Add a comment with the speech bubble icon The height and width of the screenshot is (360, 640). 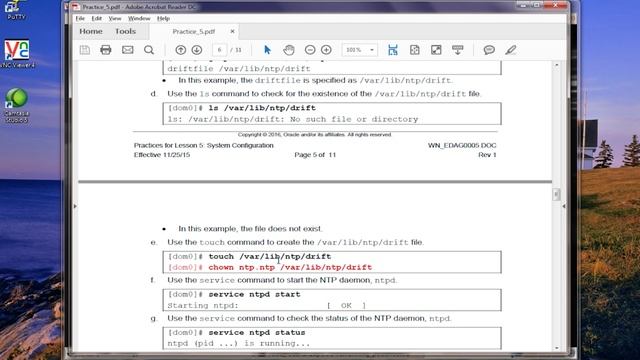489,50
